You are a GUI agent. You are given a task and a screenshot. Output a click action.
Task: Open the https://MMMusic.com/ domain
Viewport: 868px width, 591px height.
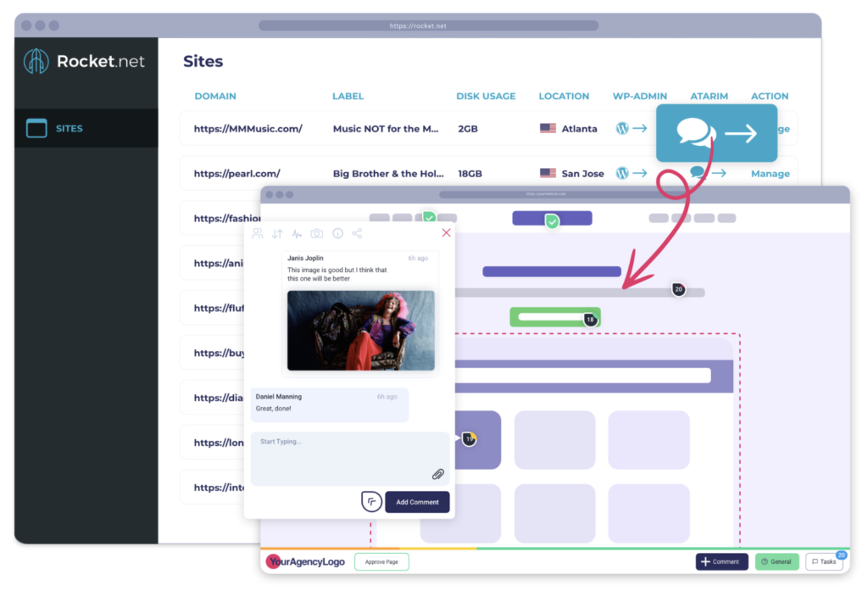(x=248, y=129)
